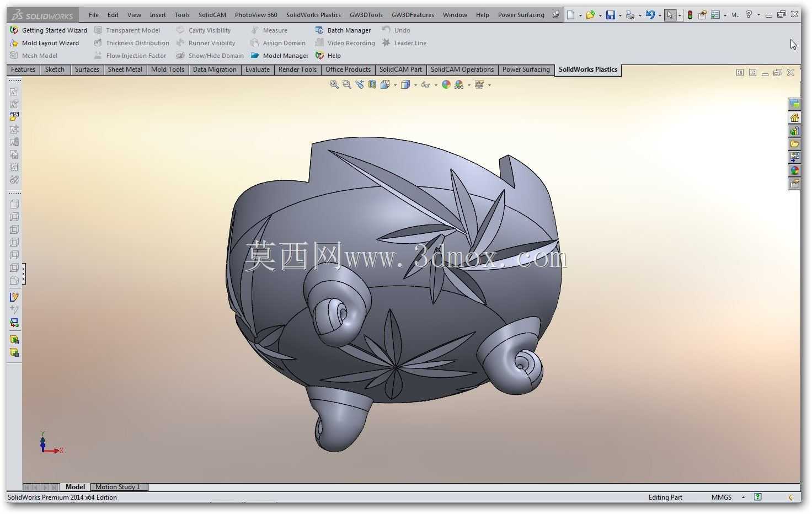Open Appearances color ball in task pane
This screenshot has width=812, height=514.
pos(794,170)
